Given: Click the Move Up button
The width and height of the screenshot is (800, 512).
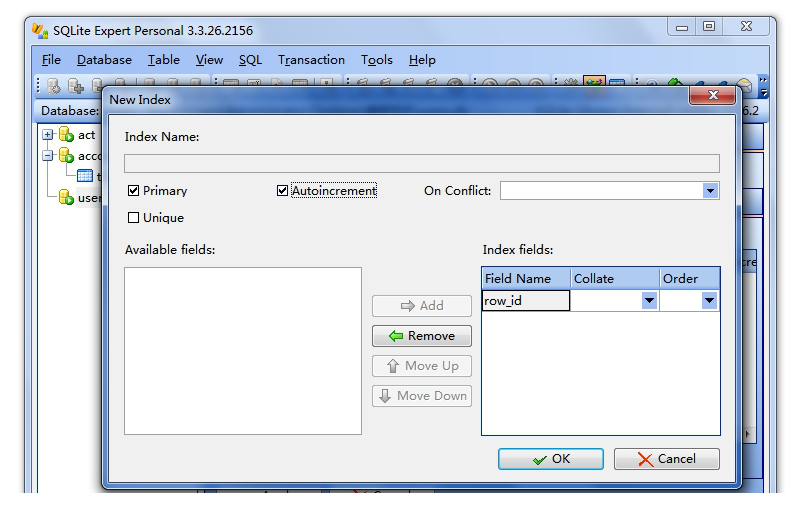Looking at the screenshot, I should 422,366.
